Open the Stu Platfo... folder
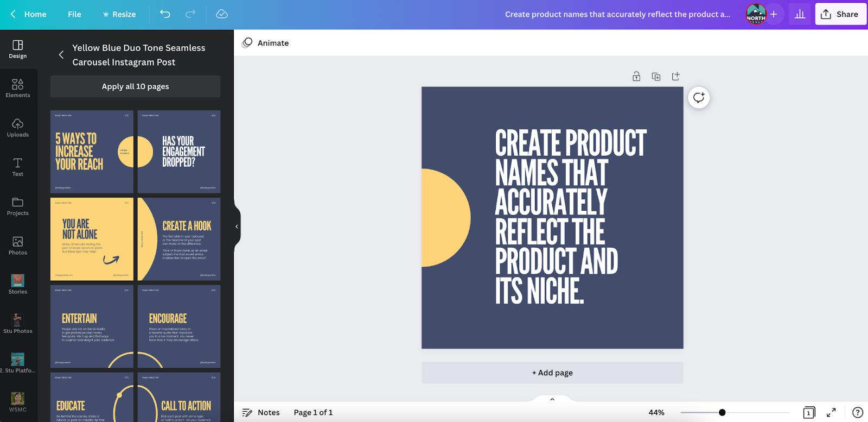868x422 pixels. pos(18,363)
